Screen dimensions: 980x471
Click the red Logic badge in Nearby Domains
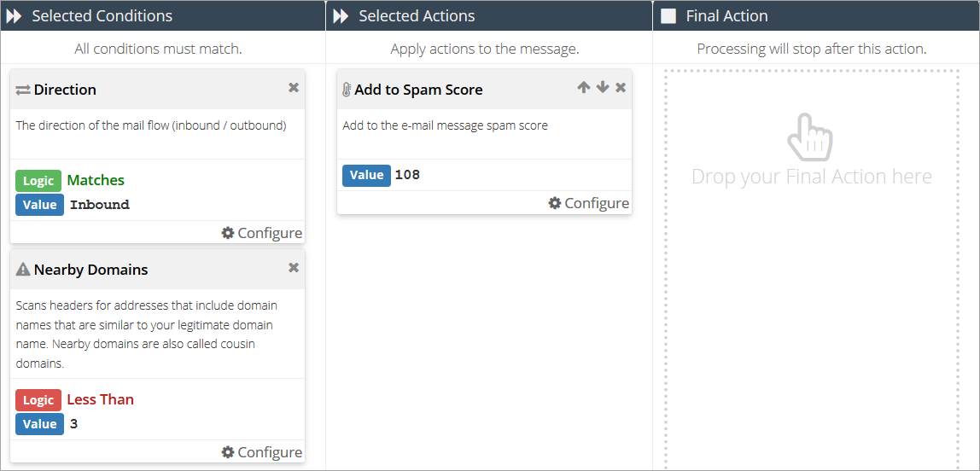pyautogui.click(x=38, y=400)
